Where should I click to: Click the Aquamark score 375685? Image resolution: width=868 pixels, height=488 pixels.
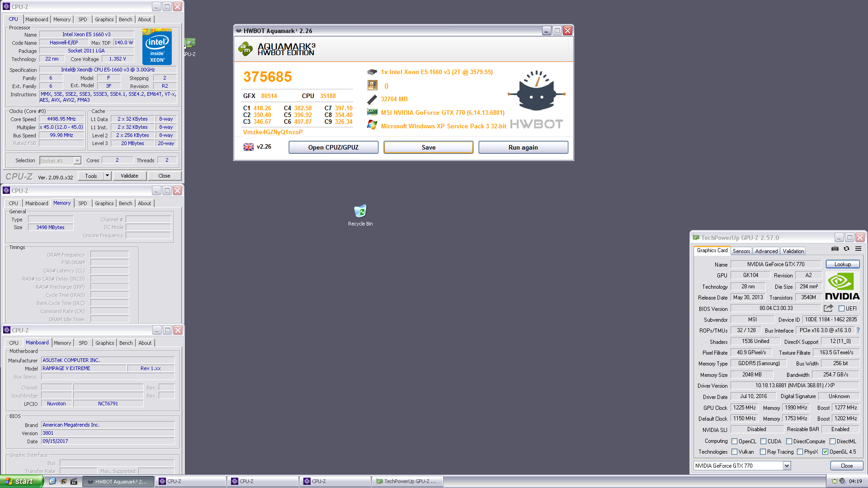[268, 77]
